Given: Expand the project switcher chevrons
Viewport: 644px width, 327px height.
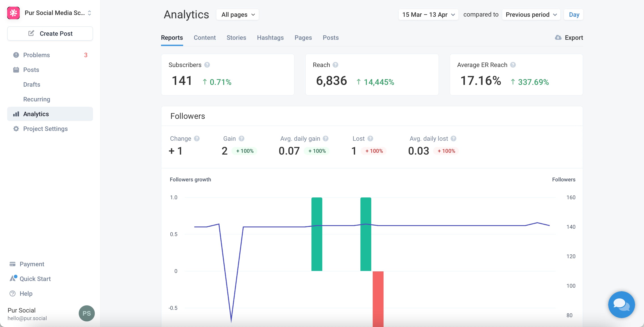Looking at the screenshot, I should click(89, 13).
